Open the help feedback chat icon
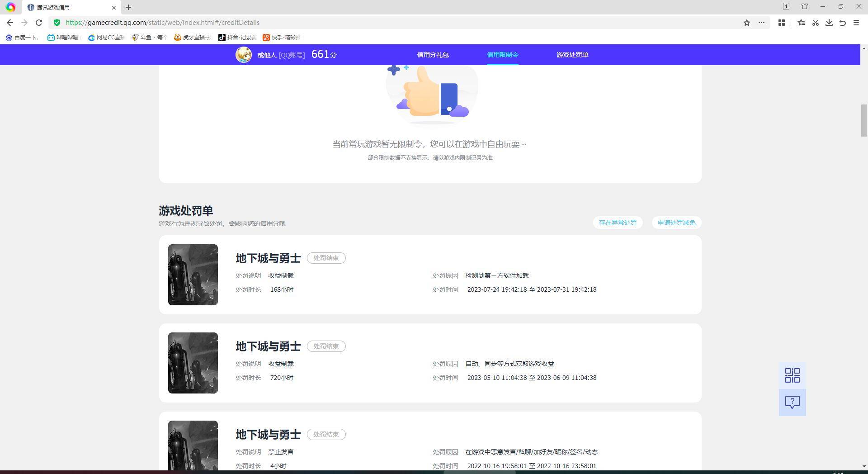 pos(792,402)
